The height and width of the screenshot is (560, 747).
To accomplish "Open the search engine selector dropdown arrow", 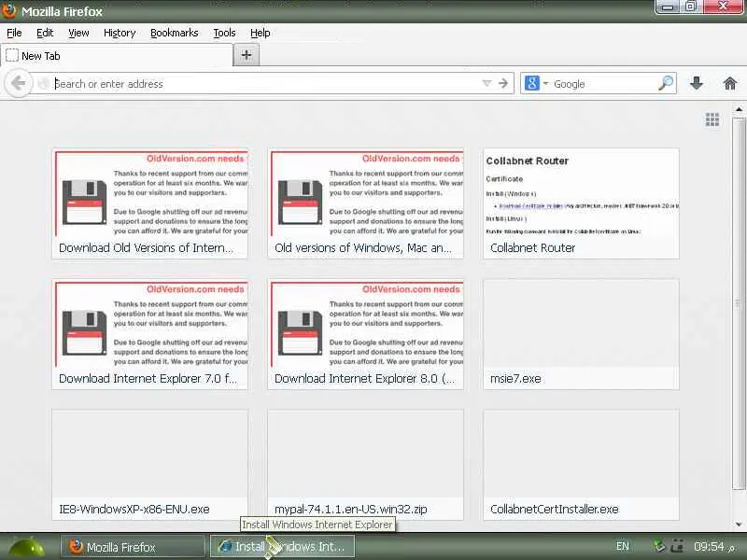I will pyautogui.click(x=545, y=83).
